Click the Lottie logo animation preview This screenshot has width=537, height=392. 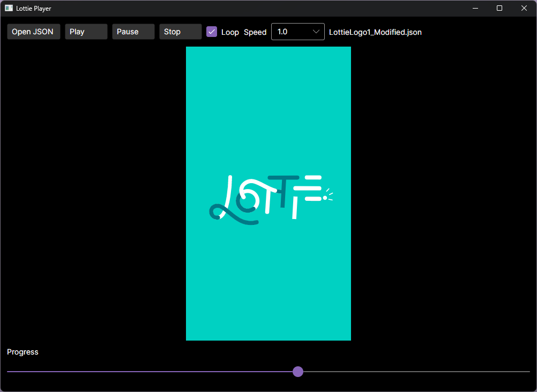click(x=268, y=193)
